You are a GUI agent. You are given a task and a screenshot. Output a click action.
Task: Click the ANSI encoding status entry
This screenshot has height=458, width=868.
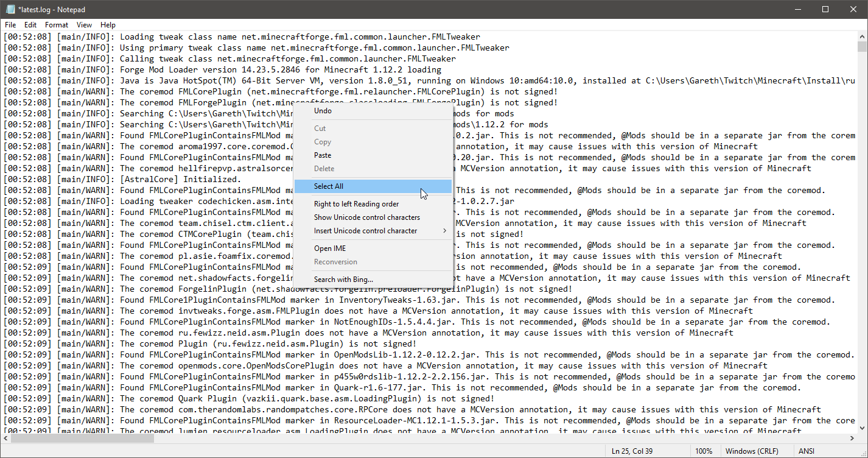click(x=807, y=451)
